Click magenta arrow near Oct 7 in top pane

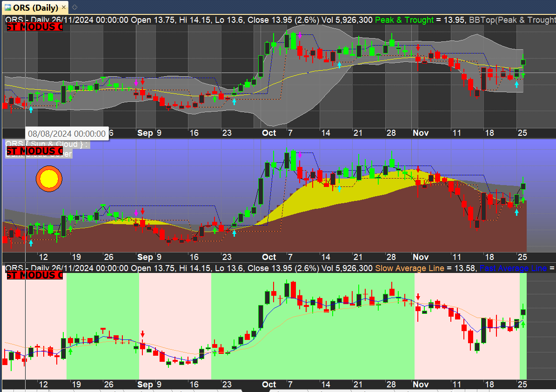pos(300,35)
